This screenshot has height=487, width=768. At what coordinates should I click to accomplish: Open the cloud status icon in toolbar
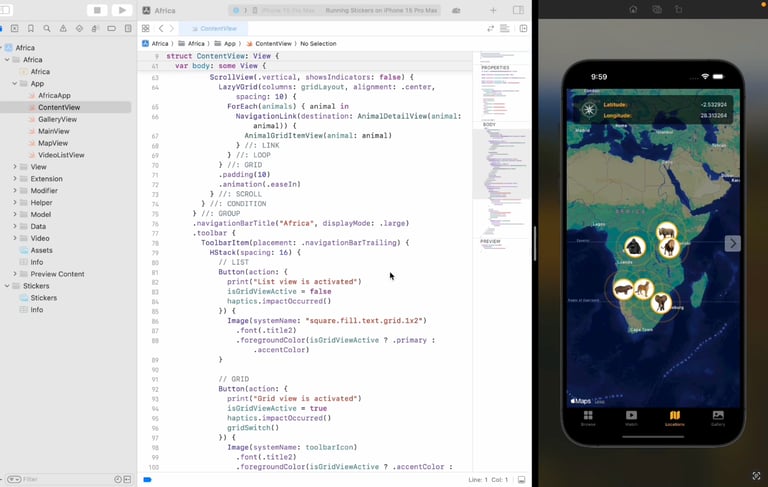456,10
